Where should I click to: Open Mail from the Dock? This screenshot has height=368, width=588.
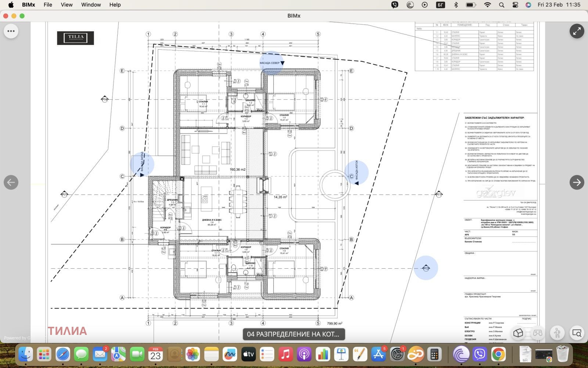coord(100,355)
